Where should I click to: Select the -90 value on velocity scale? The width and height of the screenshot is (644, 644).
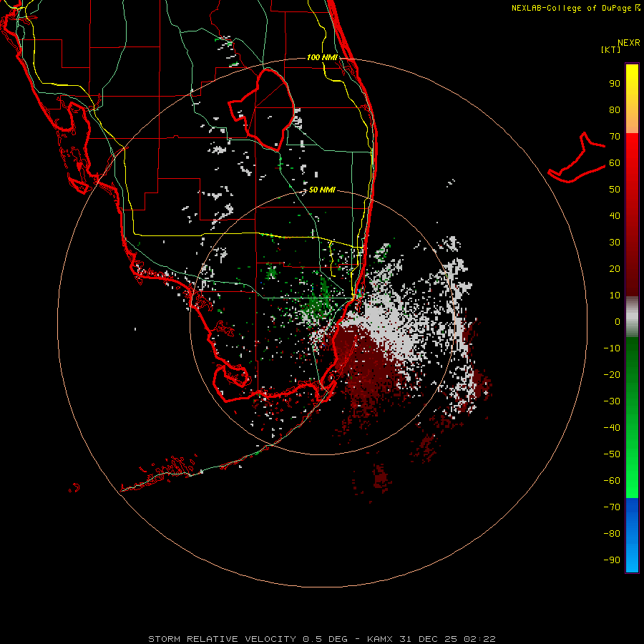pyautogui.click(x=612, y=560)
